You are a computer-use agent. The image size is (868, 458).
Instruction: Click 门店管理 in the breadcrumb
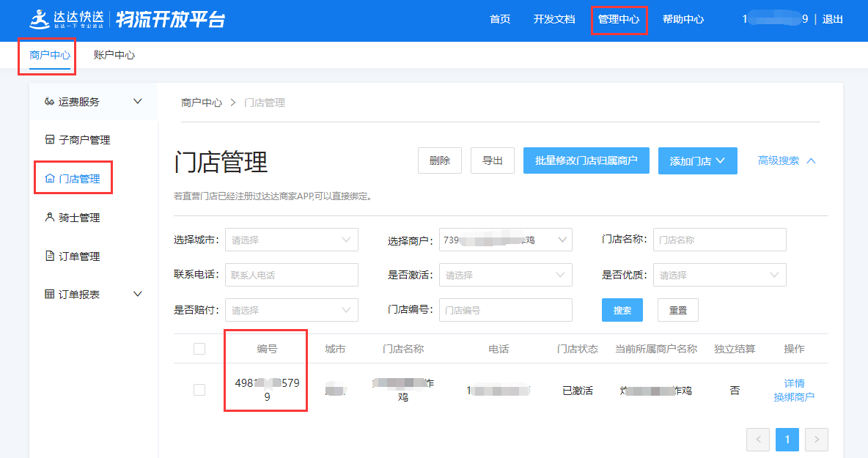[x=265, y=103]
